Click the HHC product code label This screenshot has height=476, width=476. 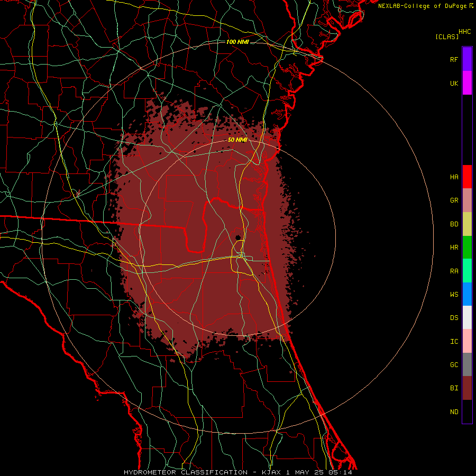point(465,32)
